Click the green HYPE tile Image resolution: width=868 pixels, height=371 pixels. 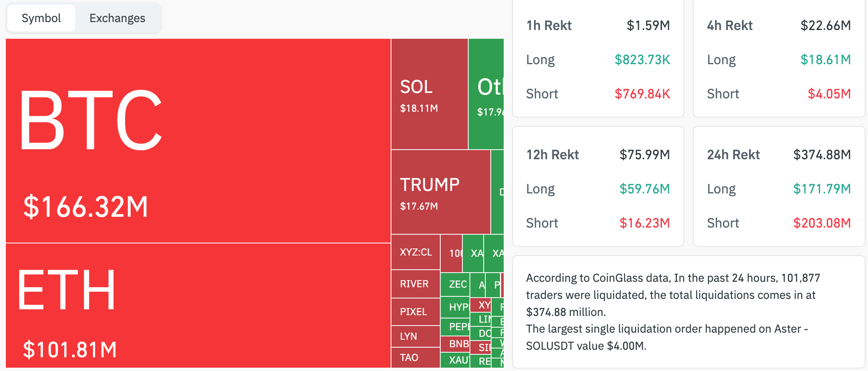pyautogui.click(x=455, y=307)
